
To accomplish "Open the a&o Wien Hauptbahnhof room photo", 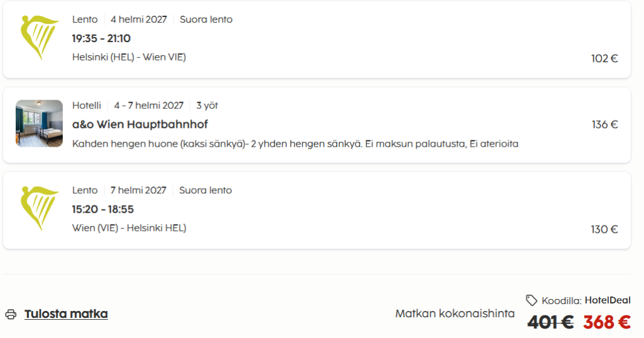I will tap(40, 123).
